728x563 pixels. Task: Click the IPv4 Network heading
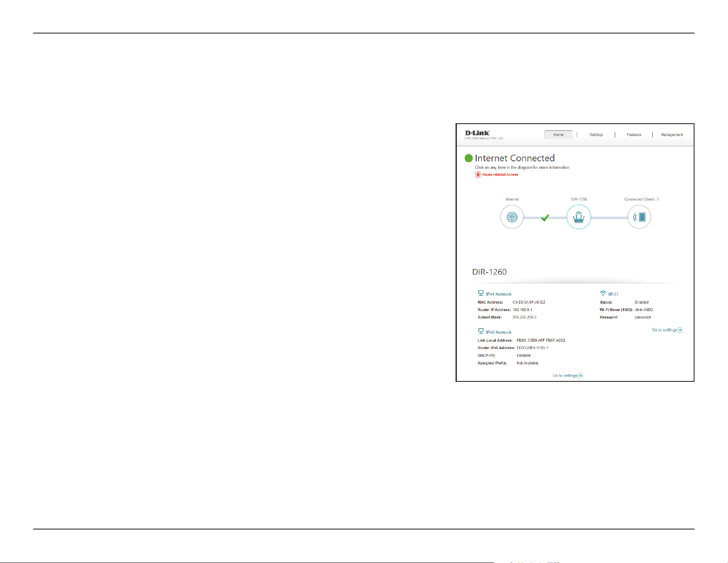click(x=499, y=295)
